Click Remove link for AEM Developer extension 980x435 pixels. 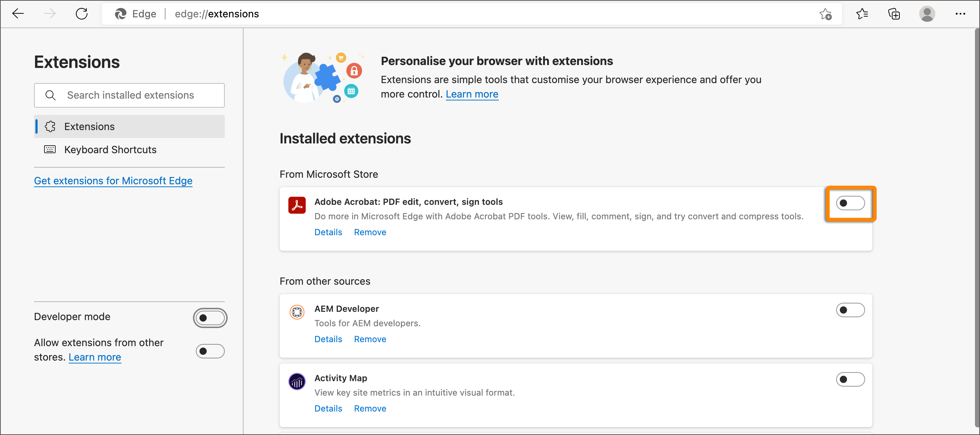(370, 339)
